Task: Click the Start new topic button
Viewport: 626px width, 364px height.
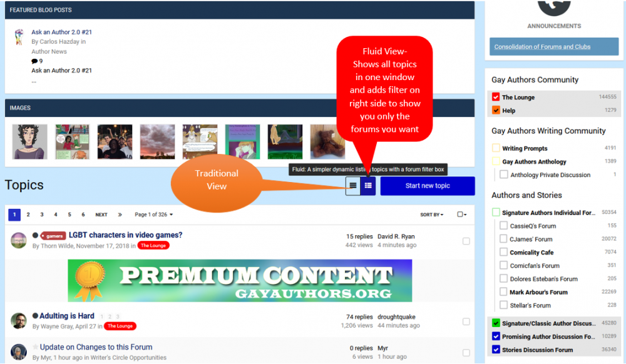Action: point(428,186)
